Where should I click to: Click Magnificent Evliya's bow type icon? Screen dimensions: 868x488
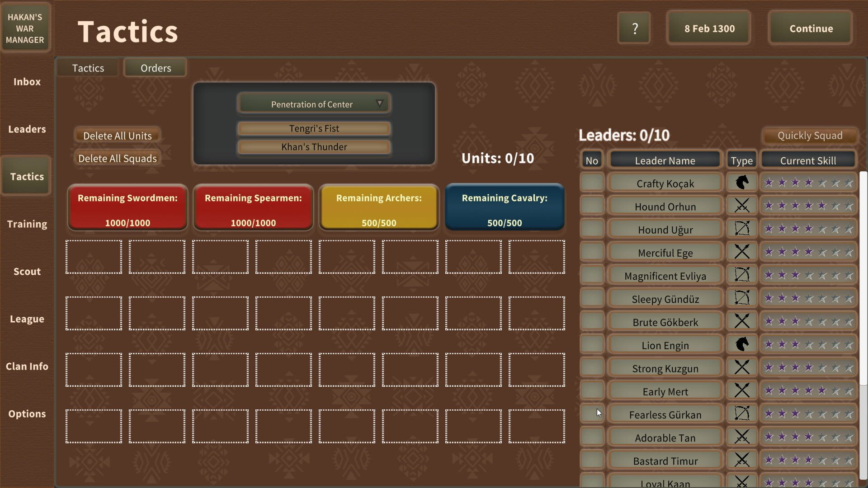click(741, 275)
